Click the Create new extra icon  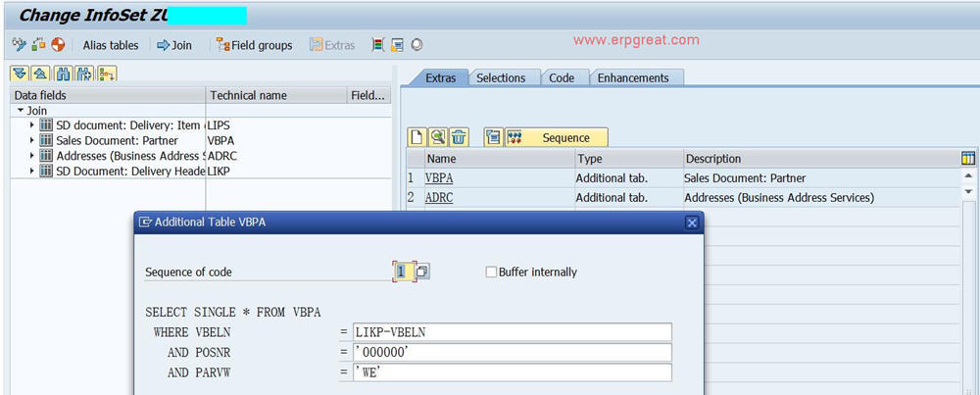[x=416, y=137]
